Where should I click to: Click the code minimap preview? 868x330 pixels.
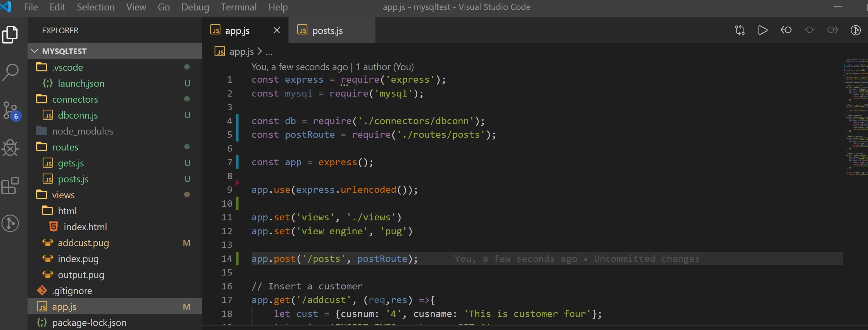click(856, 118)
